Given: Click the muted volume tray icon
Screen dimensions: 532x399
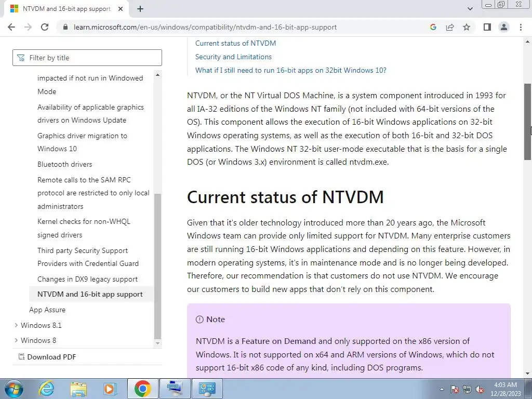Looking at the screenshot, I should pos(480,389).
